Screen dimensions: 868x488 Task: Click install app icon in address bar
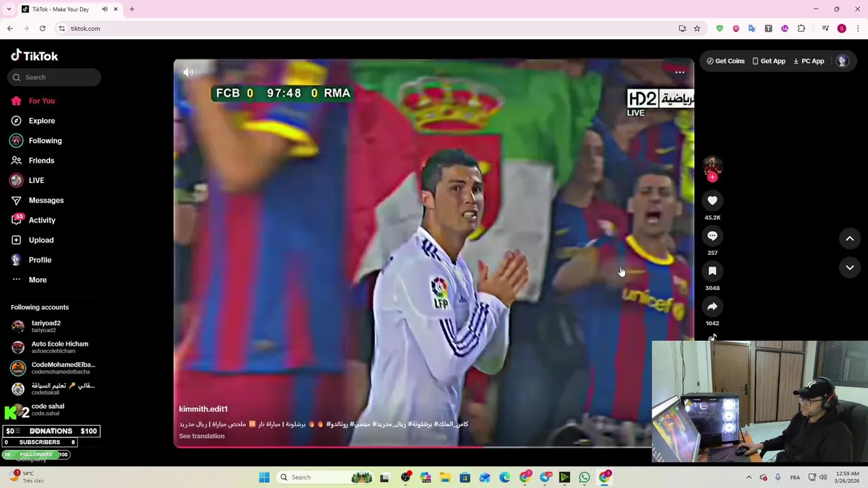click(682, 28)
